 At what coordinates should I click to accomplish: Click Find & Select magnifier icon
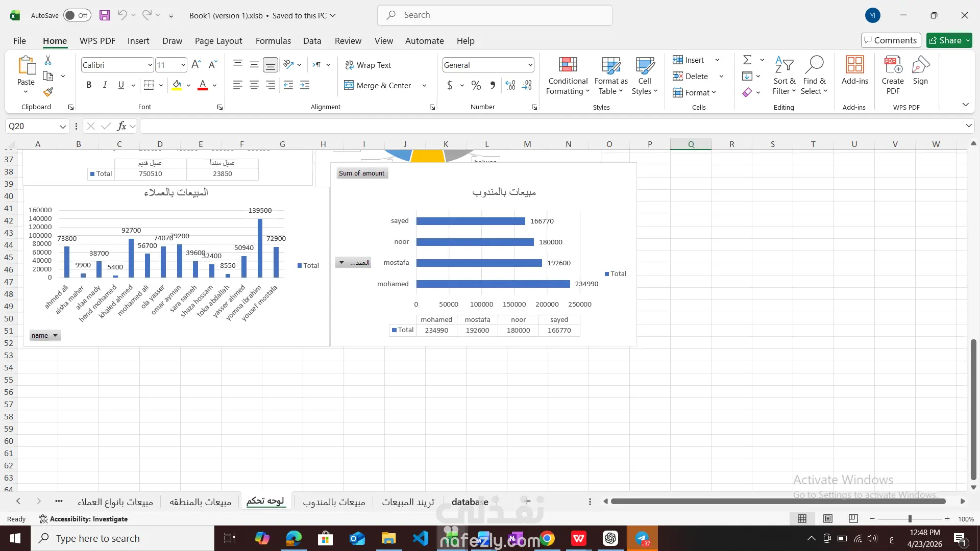(814, 76)
